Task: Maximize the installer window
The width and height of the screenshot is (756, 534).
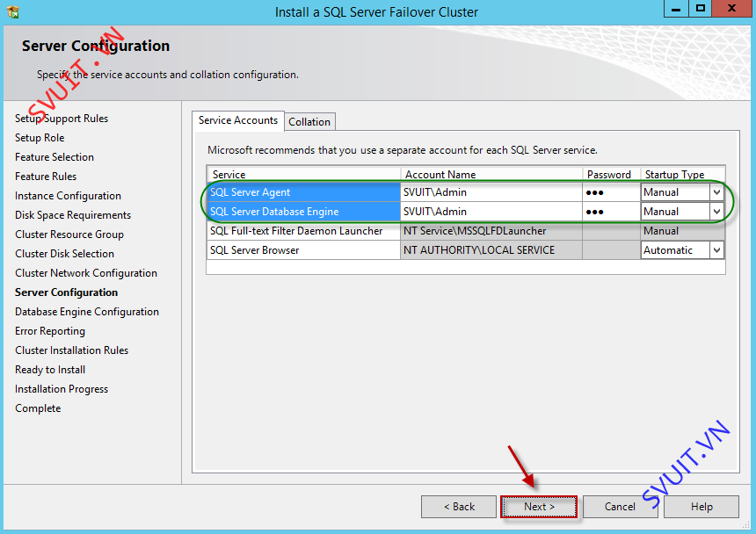Action: tap(701, 9)
